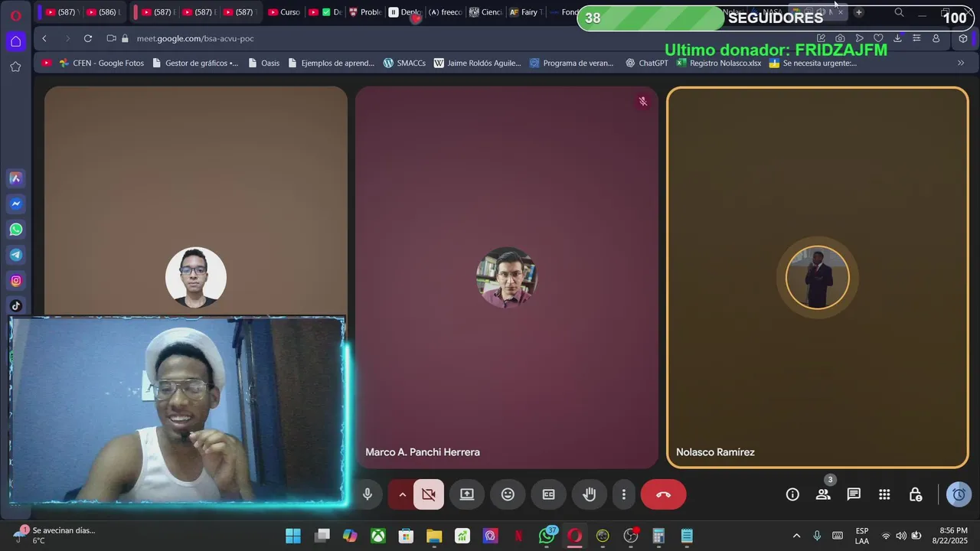This screenshot has width=980, height=551.
Task: Raise hand in Meet call
Action: pyautogui.click(x=589, y=494)
